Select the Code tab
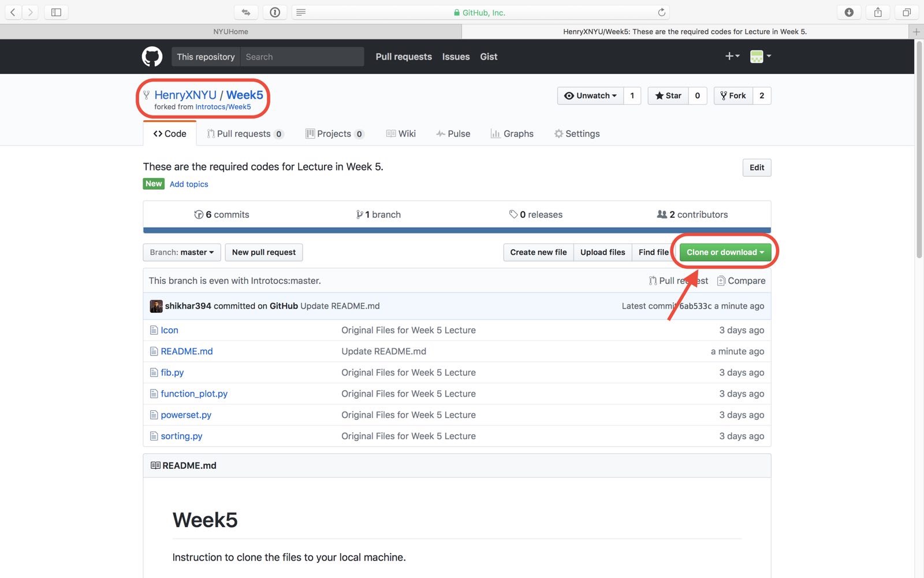This screenshot has height=578, width=924. [x=170, y=134]
